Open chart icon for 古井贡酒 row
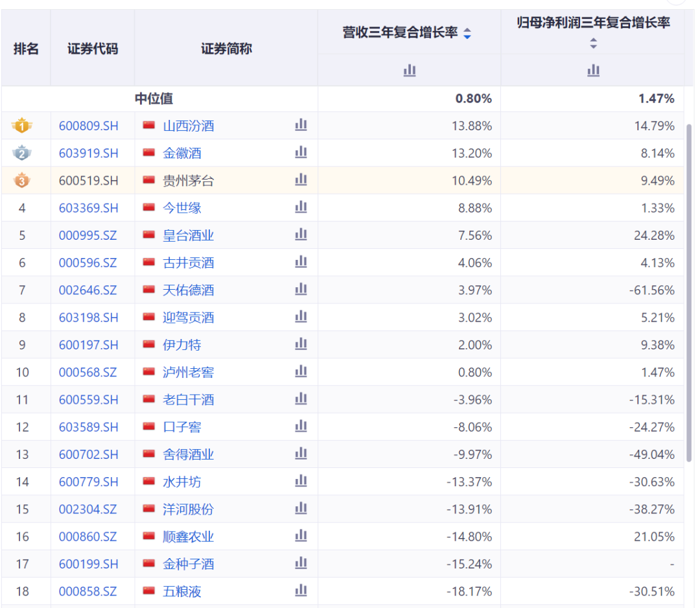 (x=301, y=262)
